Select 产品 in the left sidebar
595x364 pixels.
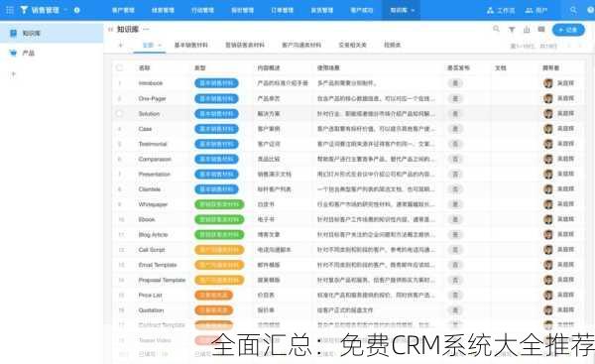point(52,53)
